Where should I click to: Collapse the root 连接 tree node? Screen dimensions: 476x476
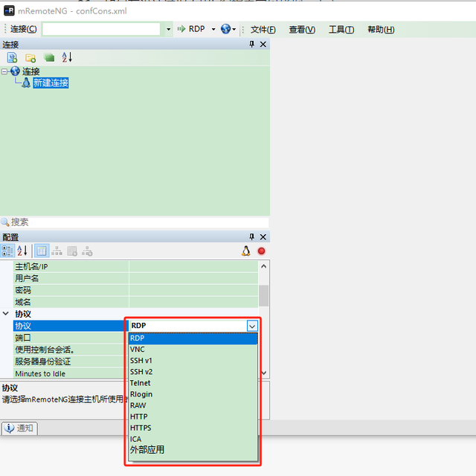coord(4,71)
